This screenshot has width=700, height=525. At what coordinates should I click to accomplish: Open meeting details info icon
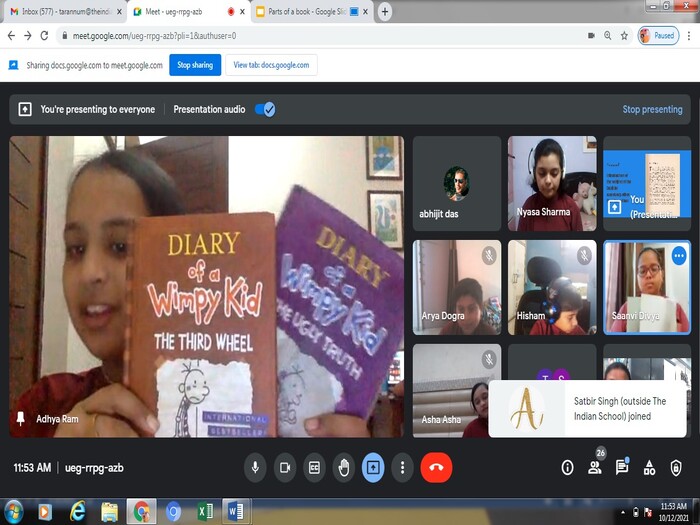(x=567, y=467)
